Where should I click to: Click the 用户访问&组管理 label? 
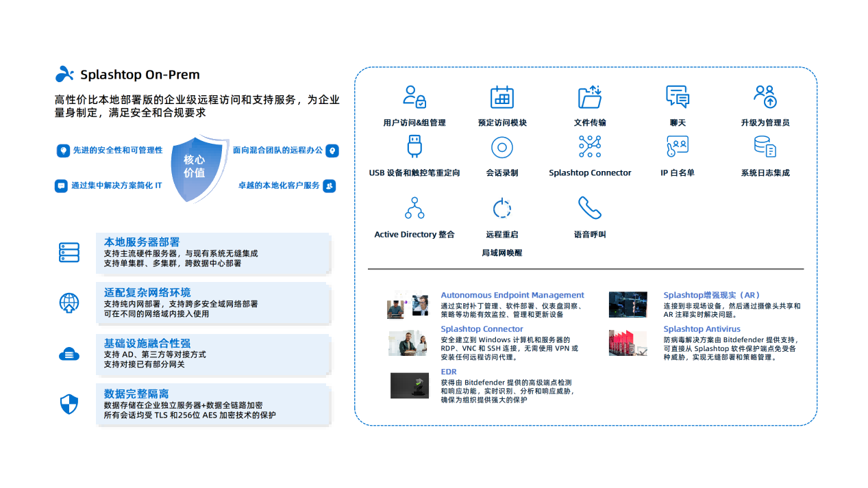(414, 123)
